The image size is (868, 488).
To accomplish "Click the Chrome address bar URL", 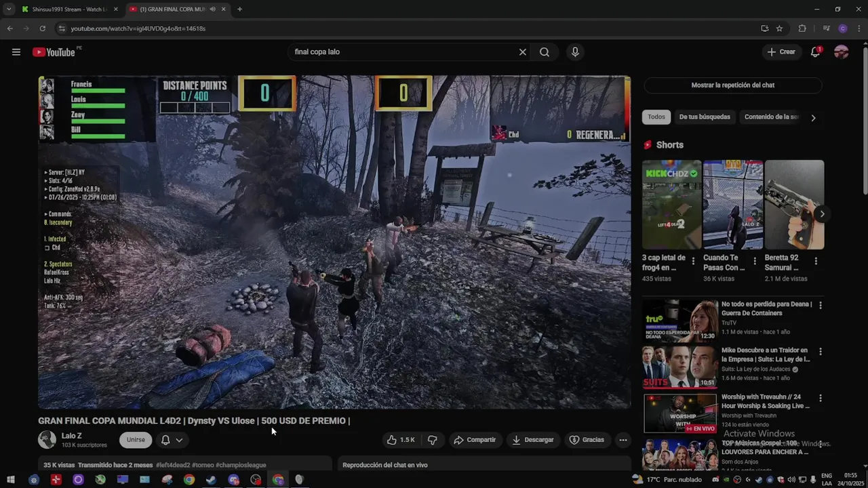I will (x=138, y=28).
